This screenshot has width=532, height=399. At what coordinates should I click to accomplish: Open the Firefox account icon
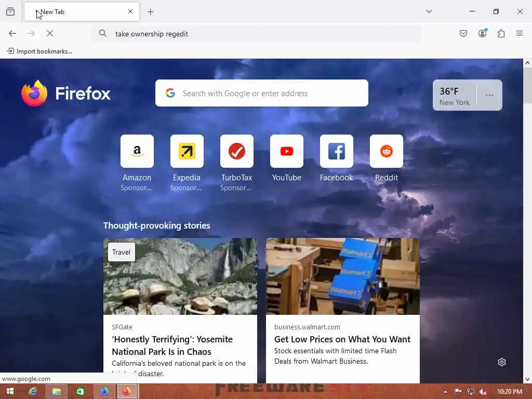click(x=482, y=33)
